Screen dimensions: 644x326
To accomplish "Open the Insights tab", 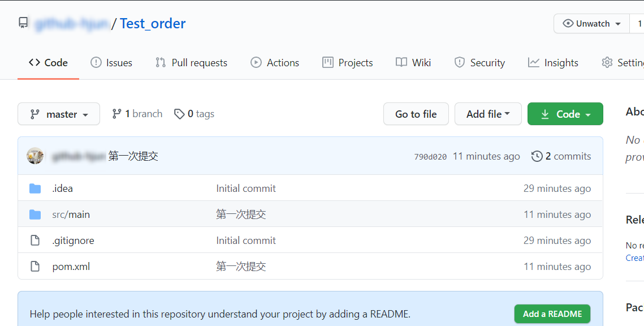I will (553, 62).
